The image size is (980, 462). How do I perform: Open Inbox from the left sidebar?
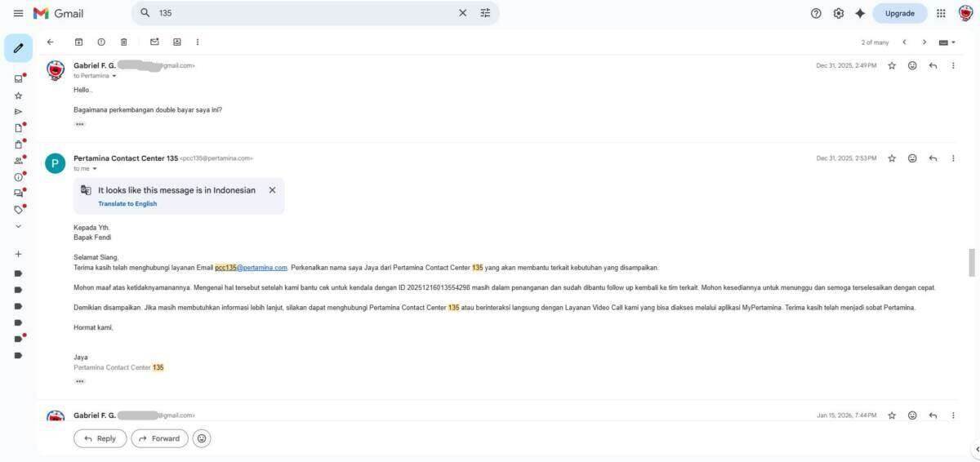18,78
